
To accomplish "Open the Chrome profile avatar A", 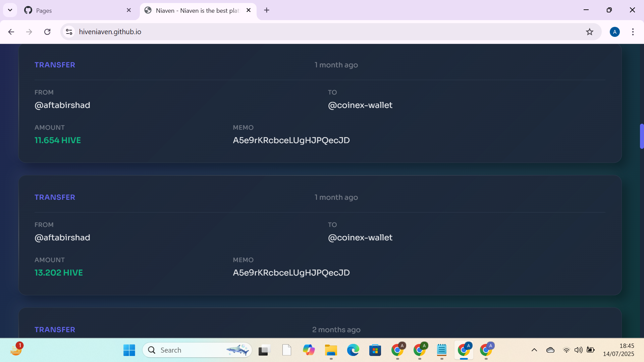I will coord(615,32).
